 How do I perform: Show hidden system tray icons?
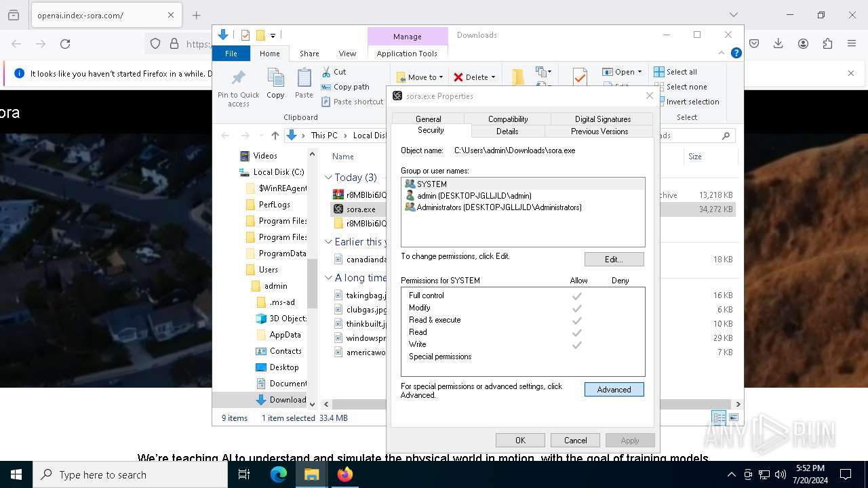tap(731, 474)
